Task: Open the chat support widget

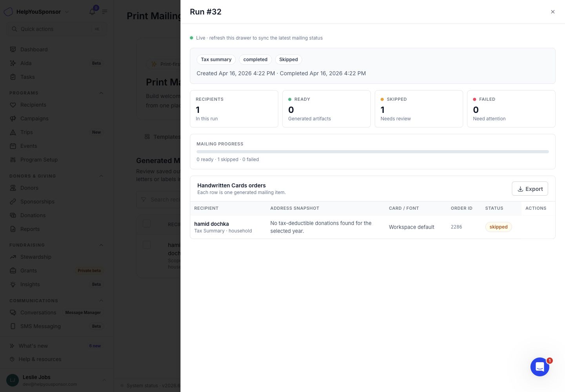Action: [540, 367]
